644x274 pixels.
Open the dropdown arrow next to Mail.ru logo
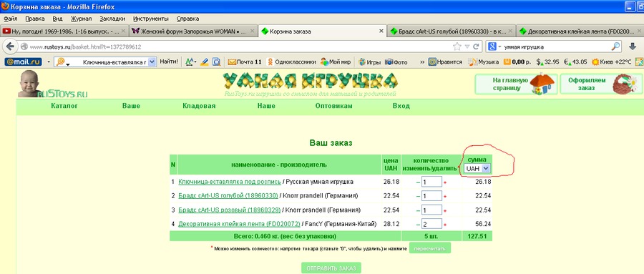click(49, 62)
